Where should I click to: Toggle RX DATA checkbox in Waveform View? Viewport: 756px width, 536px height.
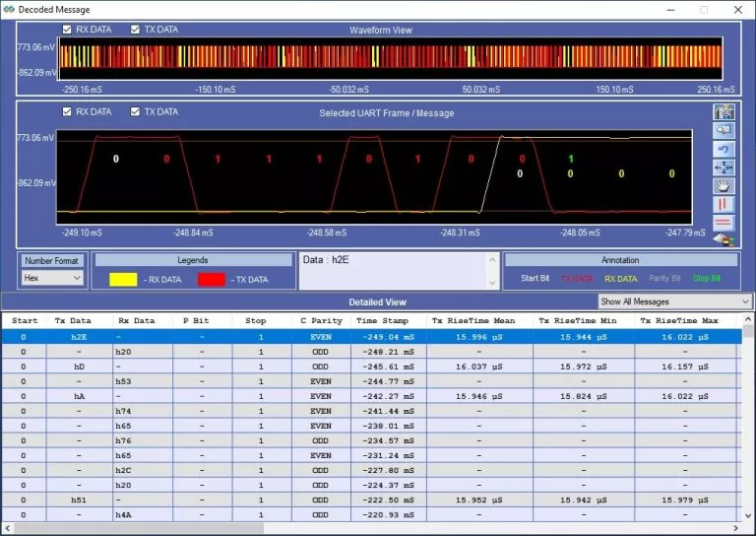pyautogui.click(x=67, y=30)
